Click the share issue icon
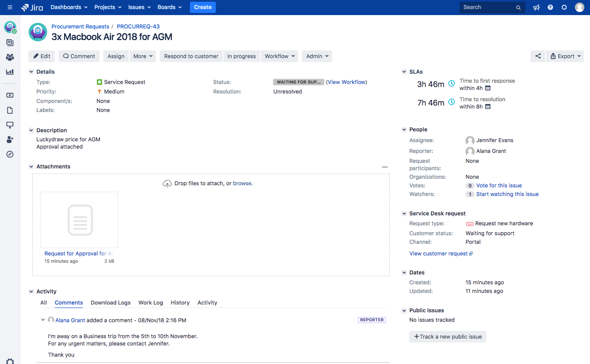The height and width of the screenshot is (364, 590). [538, 56]
